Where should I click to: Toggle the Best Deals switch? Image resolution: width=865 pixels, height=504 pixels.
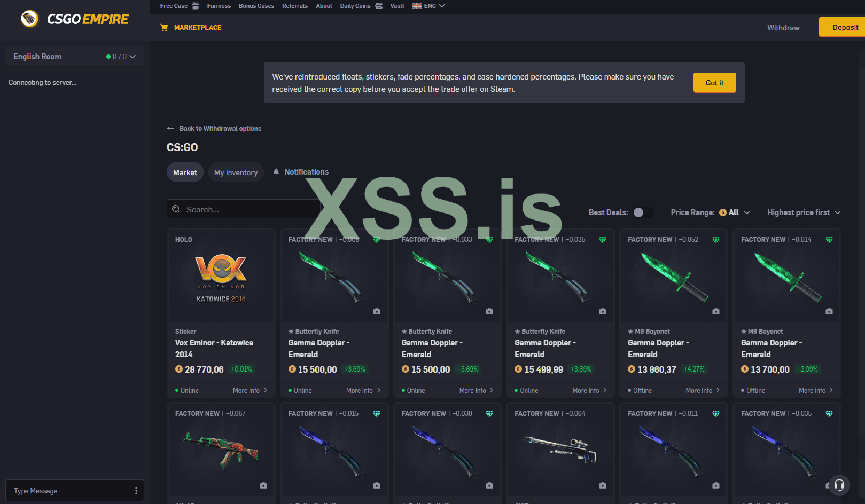click(643, 212)
